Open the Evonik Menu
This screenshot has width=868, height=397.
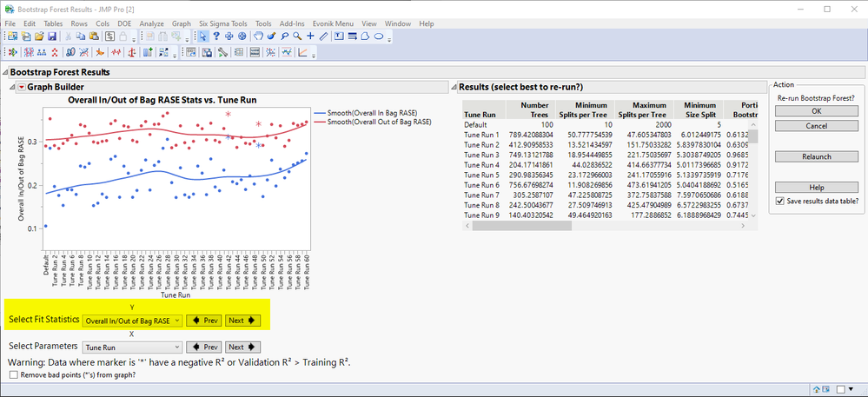pos(332,23)
